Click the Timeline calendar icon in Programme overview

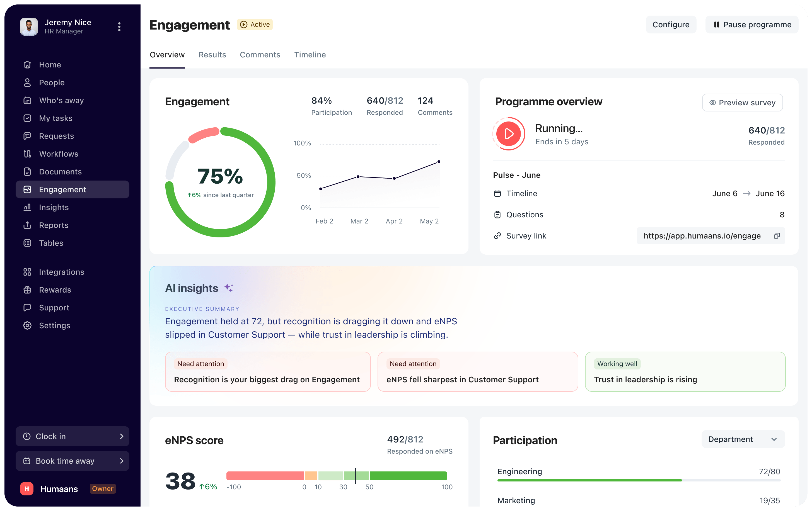click(x=497, y=194)
